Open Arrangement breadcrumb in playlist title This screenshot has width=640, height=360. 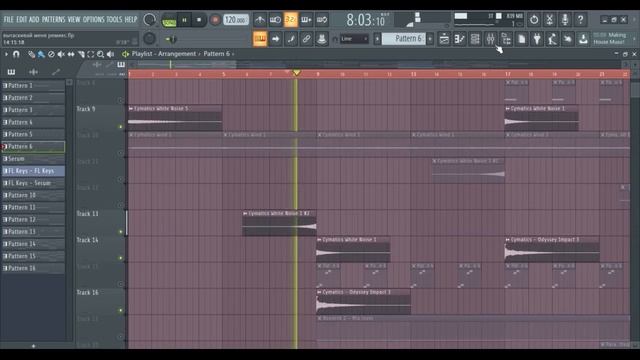(x=177, y=54)
